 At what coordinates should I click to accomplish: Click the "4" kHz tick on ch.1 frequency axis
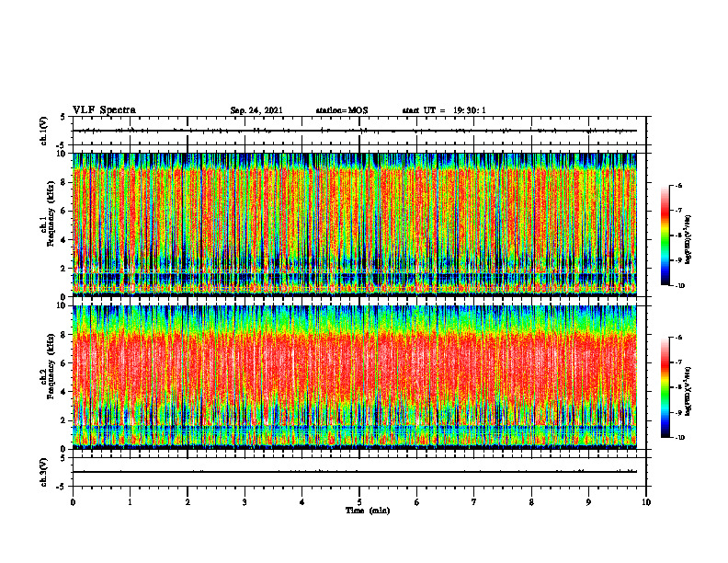coord(64,240)
